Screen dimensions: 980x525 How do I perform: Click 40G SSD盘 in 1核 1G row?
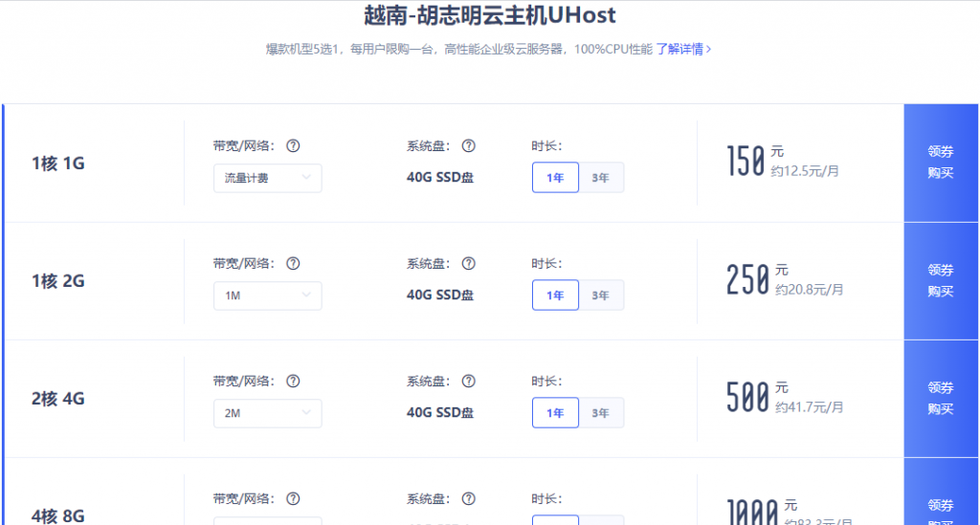coord(440,177)
